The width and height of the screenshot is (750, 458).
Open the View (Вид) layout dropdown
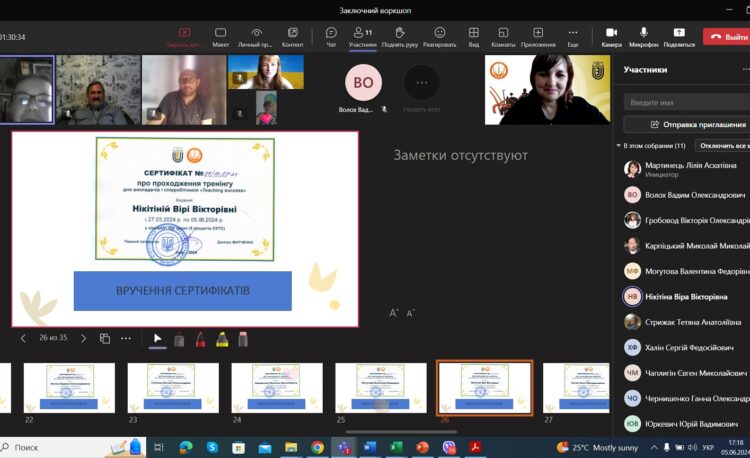[x=473, y=36]
